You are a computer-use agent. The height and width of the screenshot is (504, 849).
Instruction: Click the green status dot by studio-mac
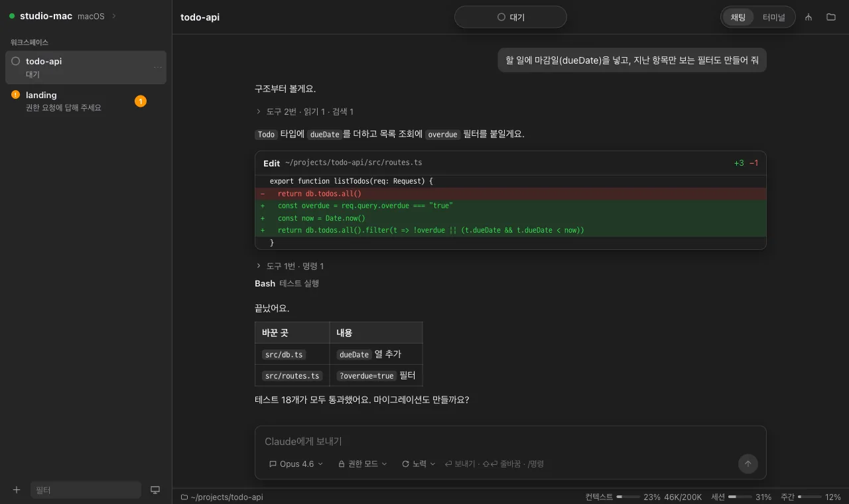click(12, 16)
